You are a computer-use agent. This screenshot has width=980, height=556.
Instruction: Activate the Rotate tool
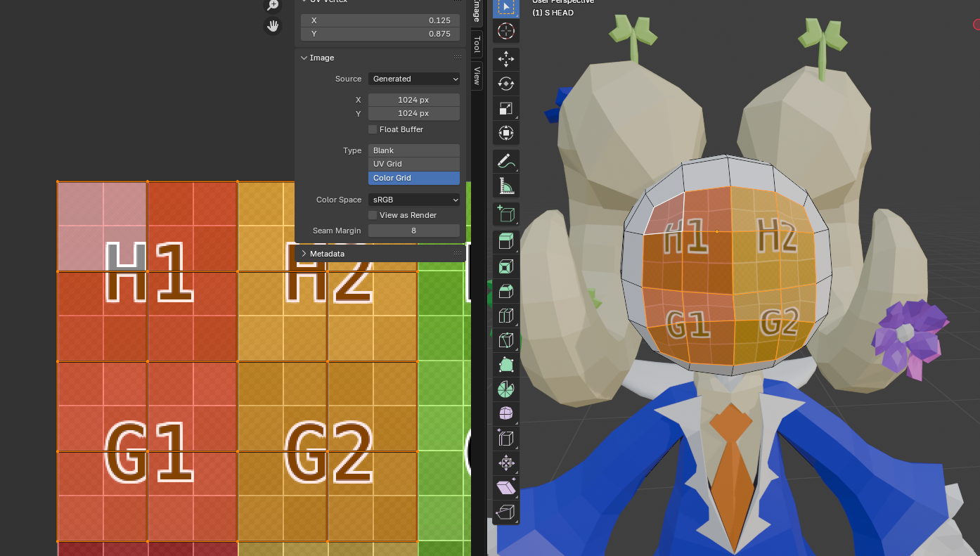506,84
